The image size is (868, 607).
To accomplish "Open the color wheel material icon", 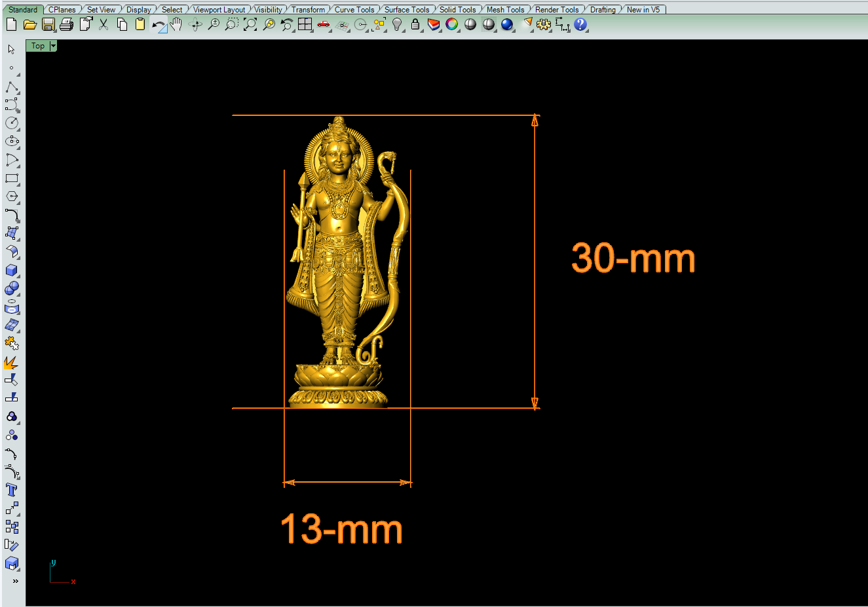I will [452, 25].
